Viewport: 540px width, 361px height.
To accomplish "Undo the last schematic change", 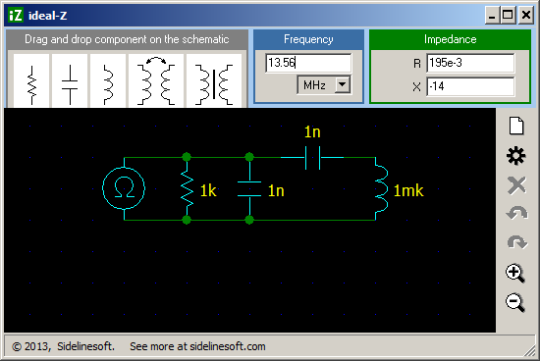I will [517, 213].
